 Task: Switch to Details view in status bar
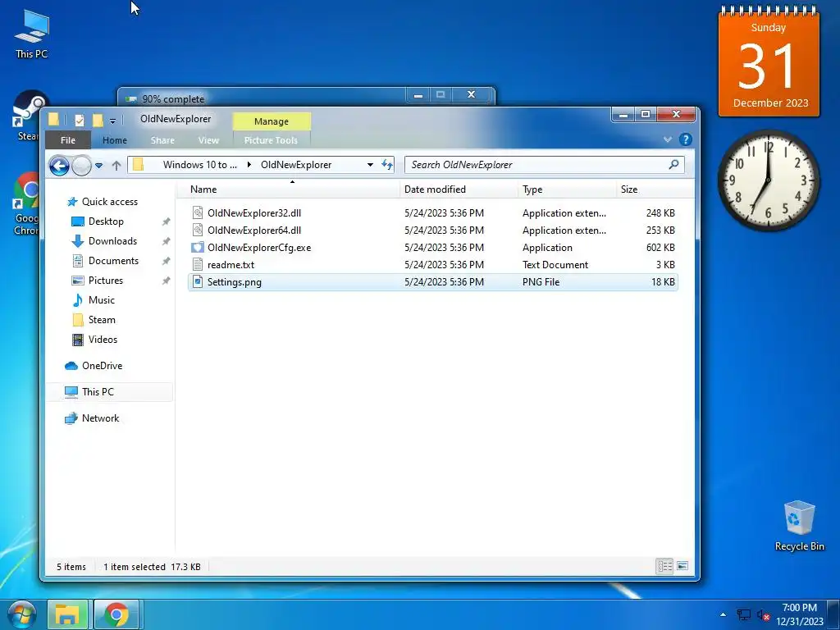664,566
